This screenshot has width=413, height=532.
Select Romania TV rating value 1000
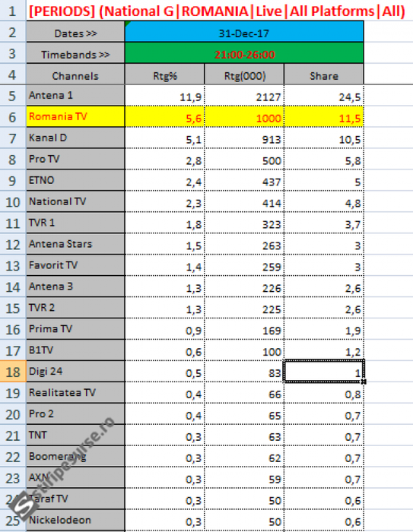pos(244,116)
